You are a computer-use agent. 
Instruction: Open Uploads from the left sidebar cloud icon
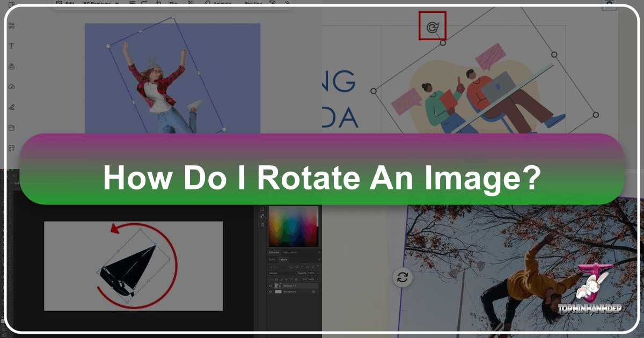(x=11, y=86)
